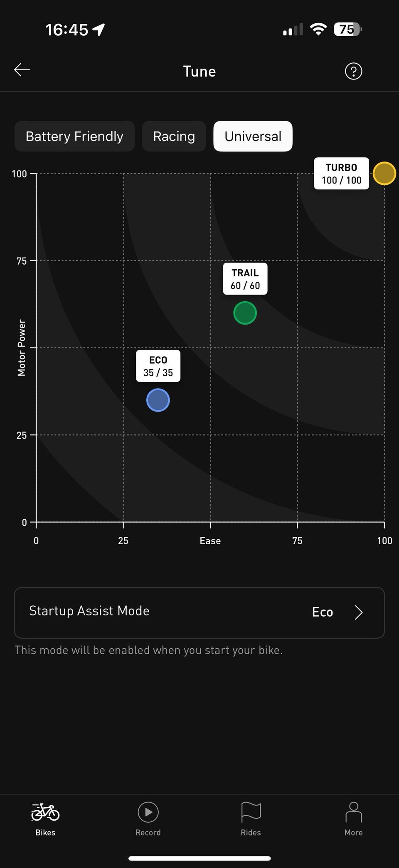
Task: Open the Eco startup mode value
Action: point(323,612)
